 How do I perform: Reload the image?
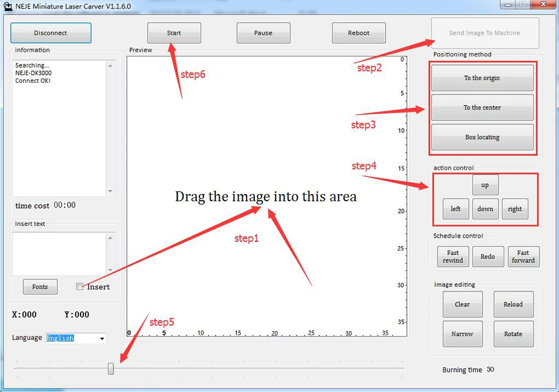click(513, 304)
